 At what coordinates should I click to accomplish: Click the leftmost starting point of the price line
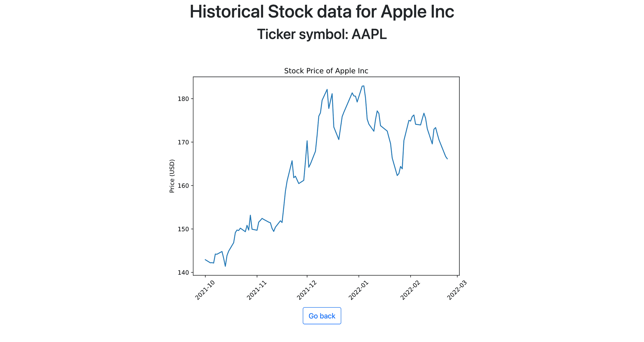(x=205, y=260)
